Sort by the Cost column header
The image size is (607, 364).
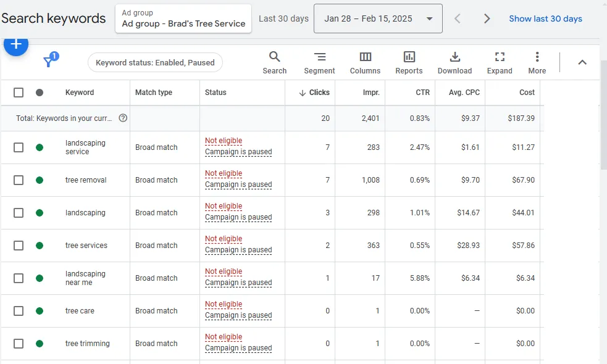tap(527, 93)
